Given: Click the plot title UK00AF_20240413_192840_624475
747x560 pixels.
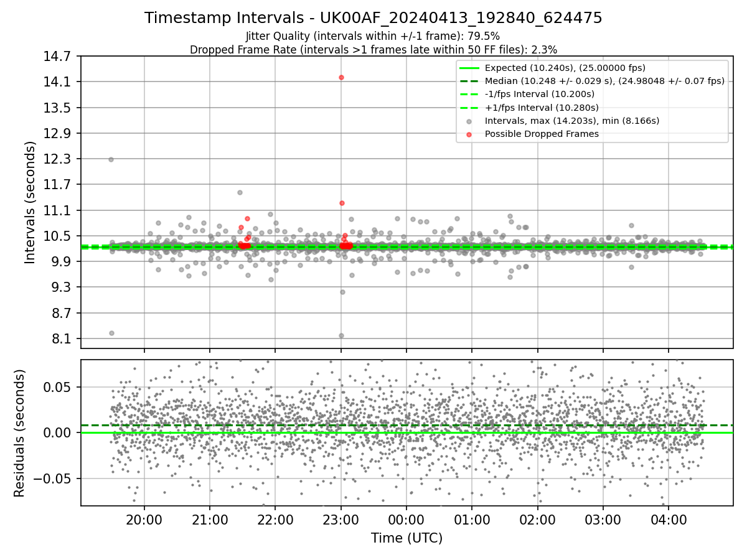Looking at the screenshot, I should (x=374, y=18).
